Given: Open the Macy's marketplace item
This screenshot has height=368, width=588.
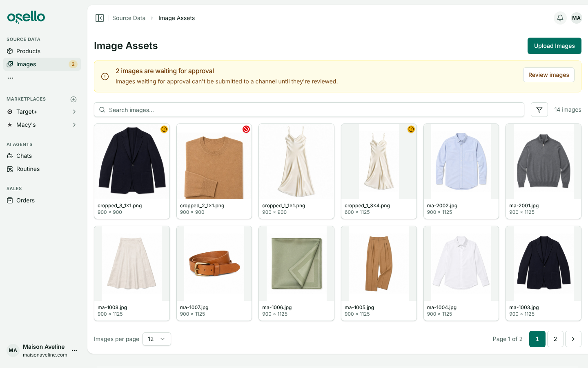Looking at the screenshot, I should pyautogui.click(x=42, y=125).
